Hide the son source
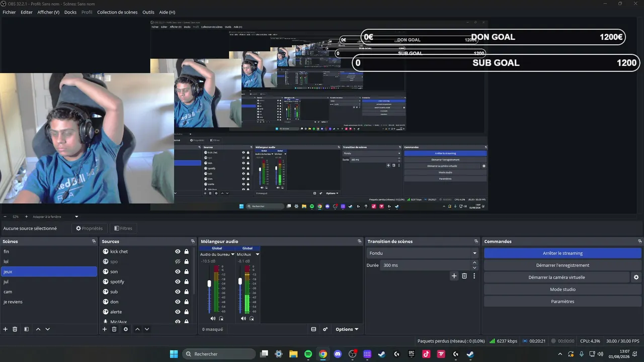The width and height of the screenshot is (644, 362). 178,271
